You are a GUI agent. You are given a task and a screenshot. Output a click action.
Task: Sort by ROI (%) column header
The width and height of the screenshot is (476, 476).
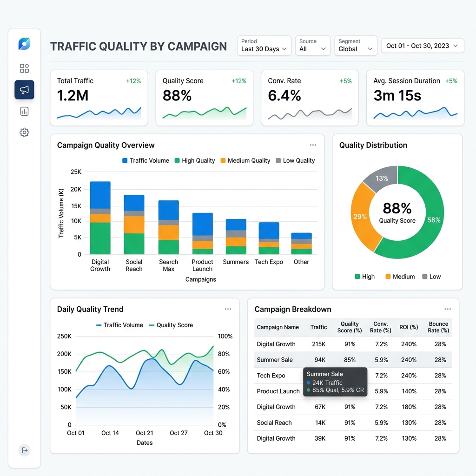(x=409, y=327)
